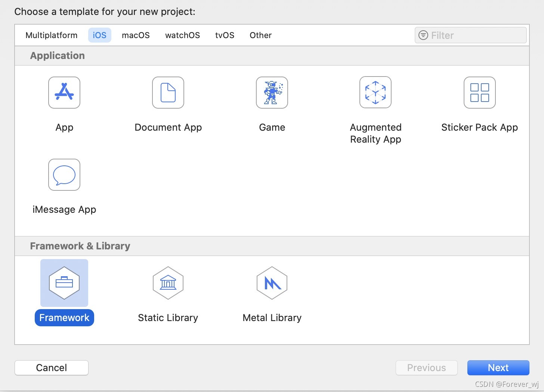This screenshot has width=544, height=392.
Task: Open the watchOS platform tab
Action: tap(182, 35)
